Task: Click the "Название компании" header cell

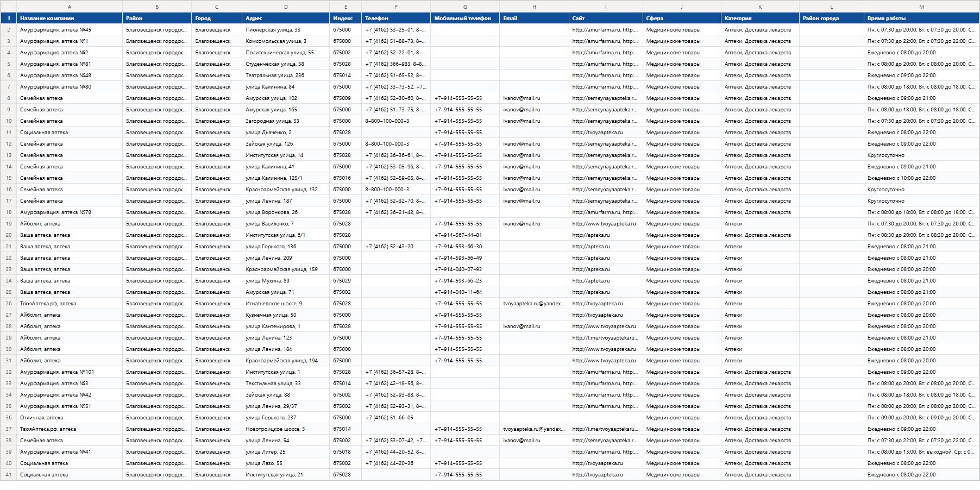Action: click(x=70, y=18)
